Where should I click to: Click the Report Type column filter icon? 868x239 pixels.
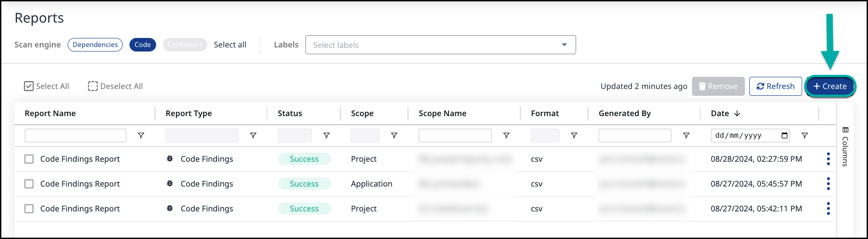click(253, 136)
